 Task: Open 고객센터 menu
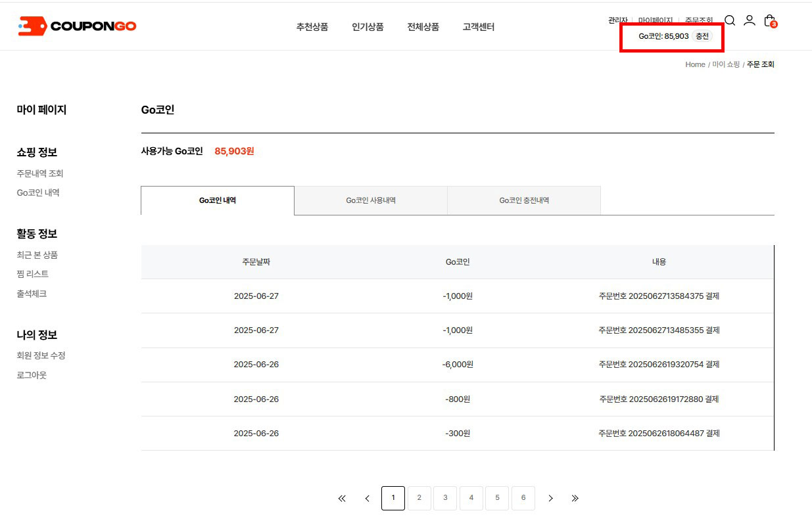point(479,27)
